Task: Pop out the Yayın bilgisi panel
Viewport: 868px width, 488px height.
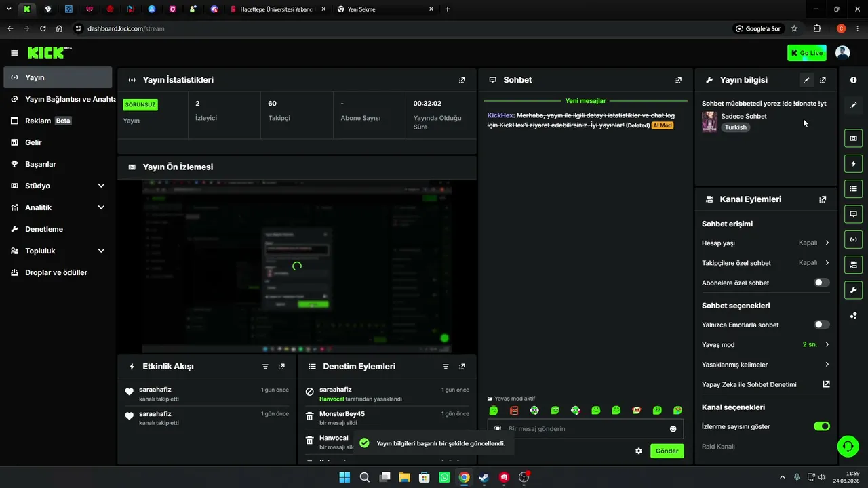Action: (823, 80)
